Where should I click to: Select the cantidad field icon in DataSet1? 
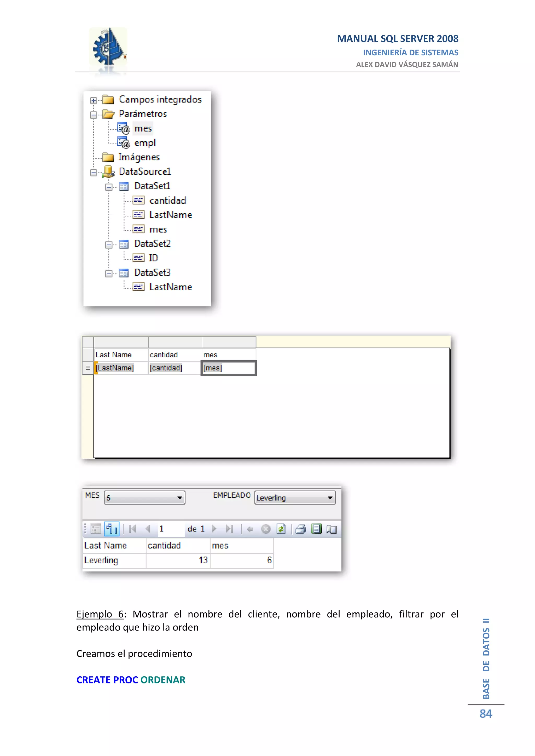(139, 200)
